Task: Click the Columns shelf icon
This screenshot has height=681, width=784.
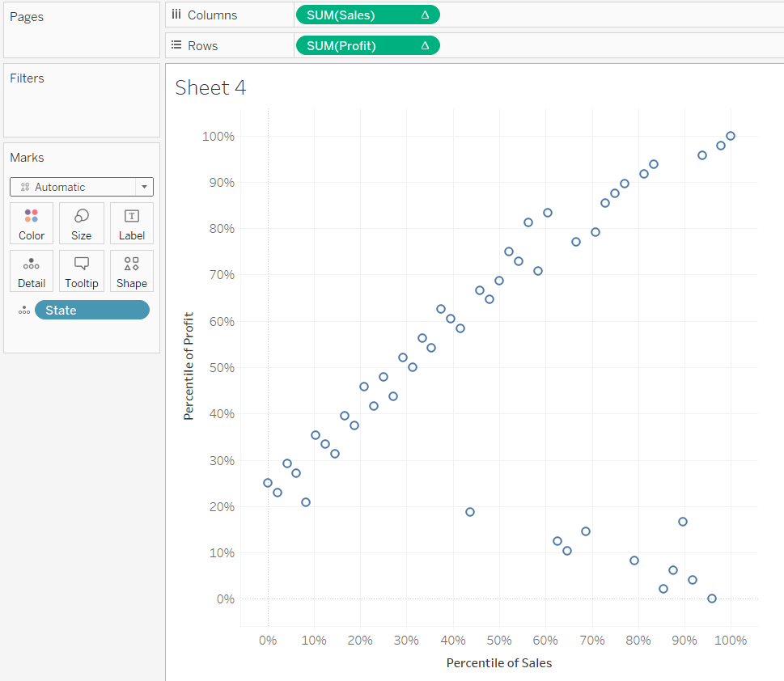Action: (x=176, y=15)
